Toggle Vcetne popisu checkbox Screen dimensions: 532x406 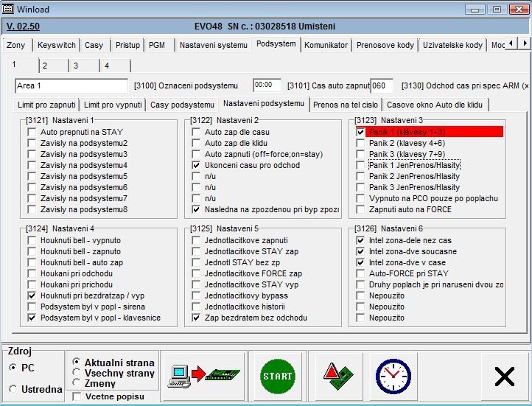click(77, 397)
